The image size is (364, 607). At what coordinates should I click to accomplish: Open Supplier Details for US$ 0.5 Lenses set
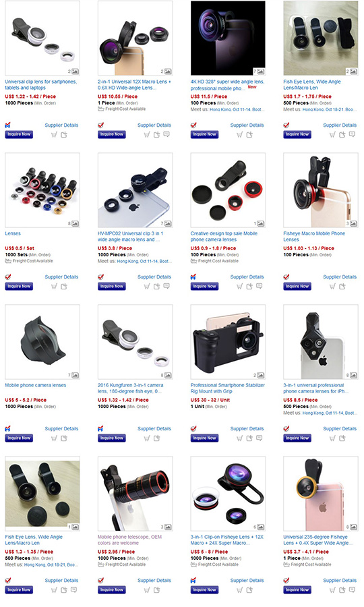point(61,277)
